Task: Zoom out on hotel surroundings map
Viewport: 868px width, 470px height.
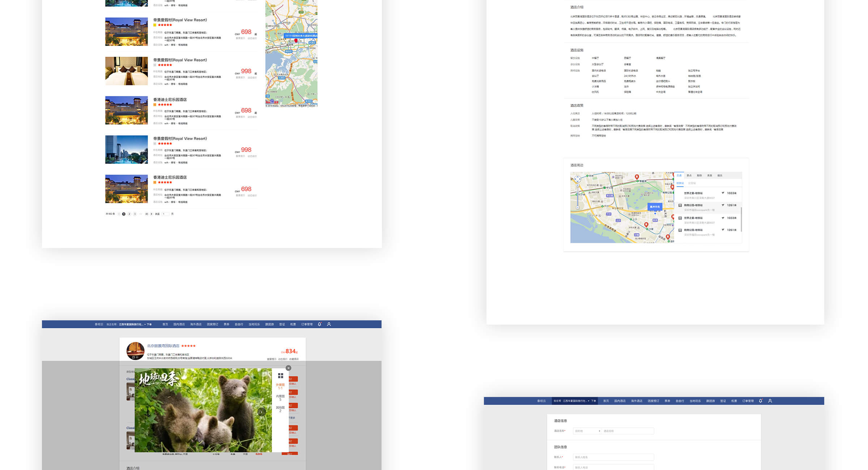Action: [578, 208]
